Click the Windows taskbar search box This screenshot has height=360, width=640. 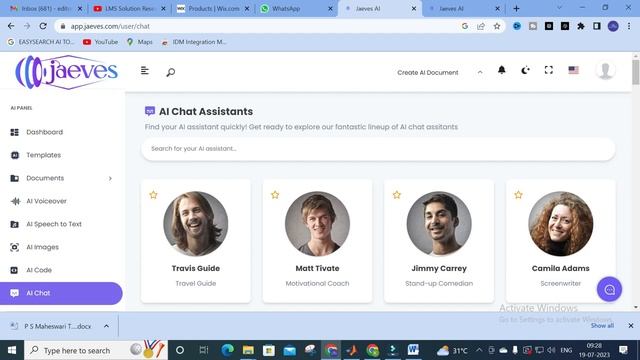point(96,350)
